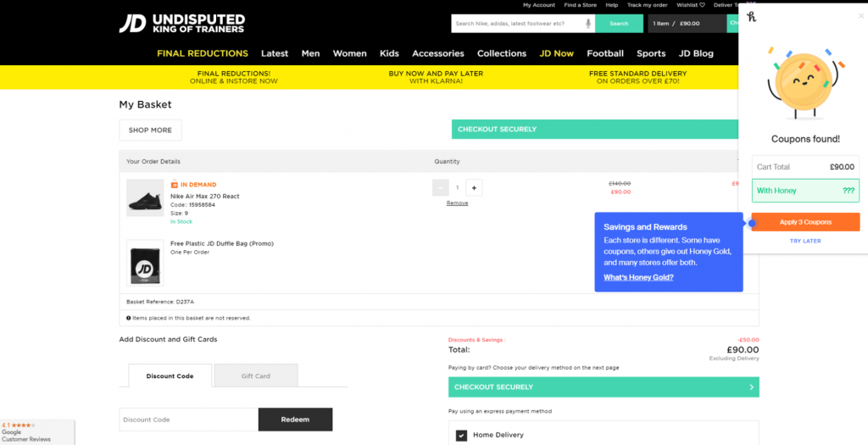This screenshot has width=868, height=445.
Task: Increase quantity with the plus button
Action: tap(474, 187)
